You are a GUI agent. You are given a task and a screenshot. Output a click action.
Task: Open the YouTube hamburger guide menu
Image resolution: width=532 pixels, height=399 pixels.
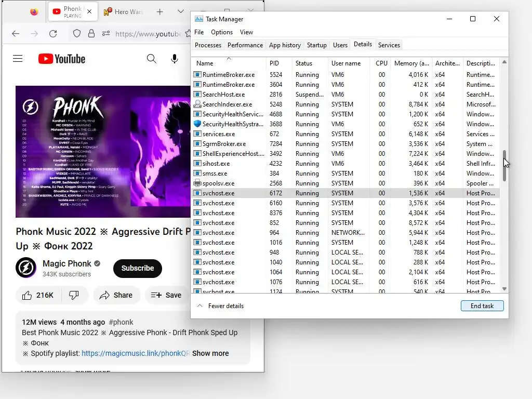coord(18,59)
